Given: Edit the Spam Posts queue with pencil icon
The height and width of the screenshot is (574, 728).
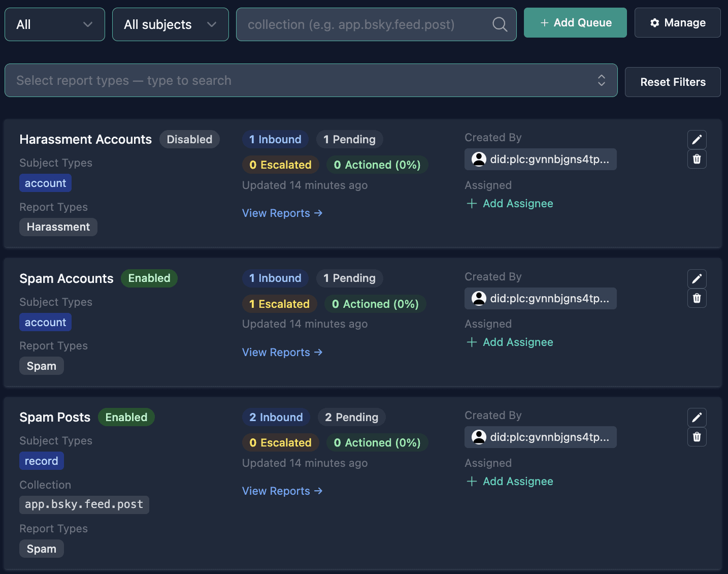Looking at the screenshot, I should (697, 418).
